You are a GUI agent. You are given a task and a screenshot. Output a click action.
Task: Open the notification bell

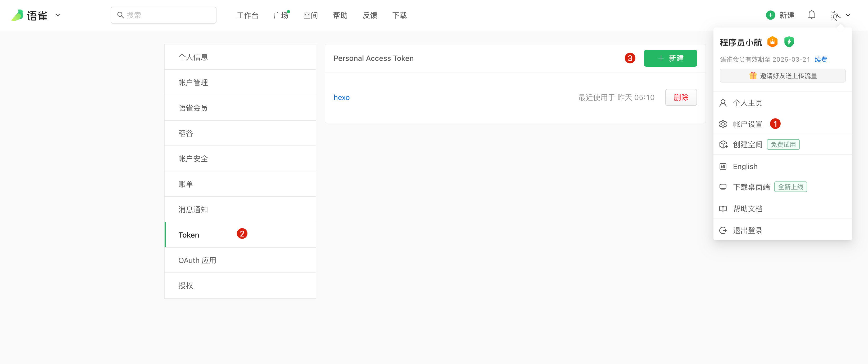tap(811, 15)
